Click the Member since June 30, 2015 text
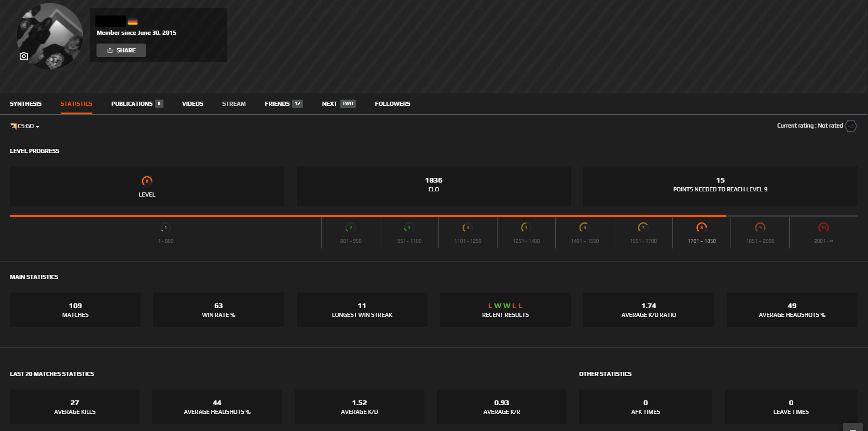This screenshot has width=868, height=431. click(x=136, y=33)
